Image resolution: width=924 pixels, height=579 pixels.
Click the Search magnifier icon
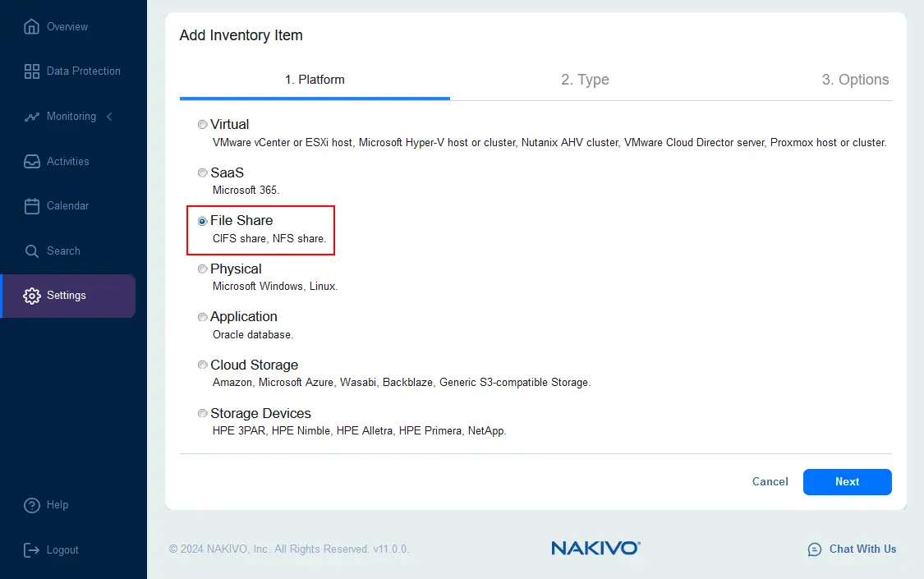click(32, 251)
